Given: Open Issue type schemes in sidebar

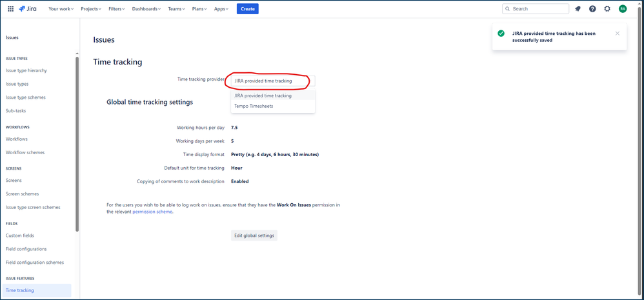Looking at the screenshot, I should click(26, 97).
